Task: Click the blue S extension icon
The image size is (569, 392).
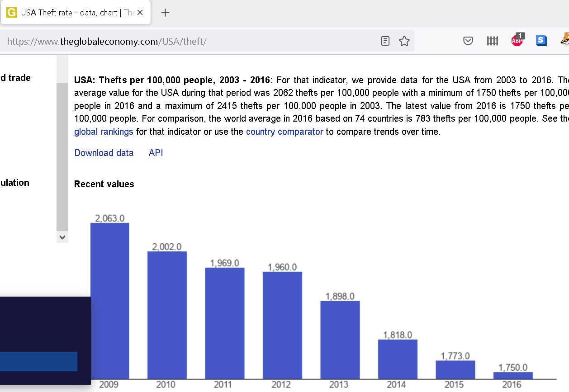Action: point(541,41)
